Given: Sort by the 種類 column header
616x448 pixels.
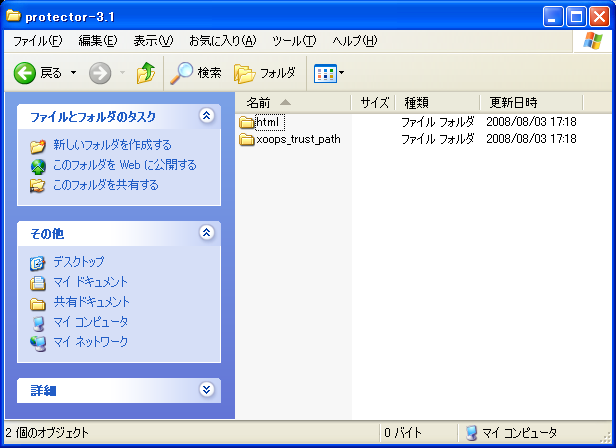Looking at the screenshot, I should pos(437,103).
